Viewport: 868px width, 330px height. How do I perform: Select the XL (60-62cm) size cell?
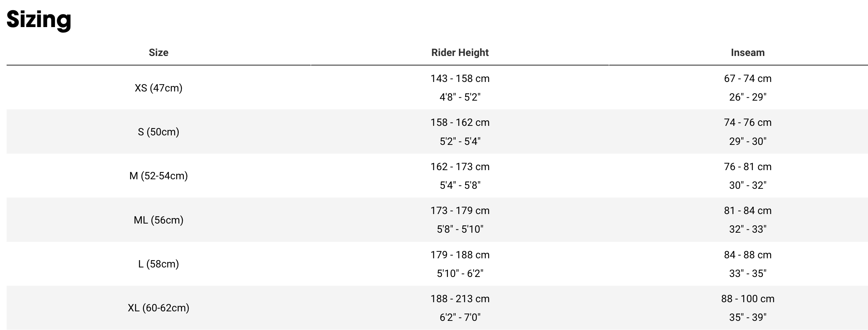(x=158, y=308)
